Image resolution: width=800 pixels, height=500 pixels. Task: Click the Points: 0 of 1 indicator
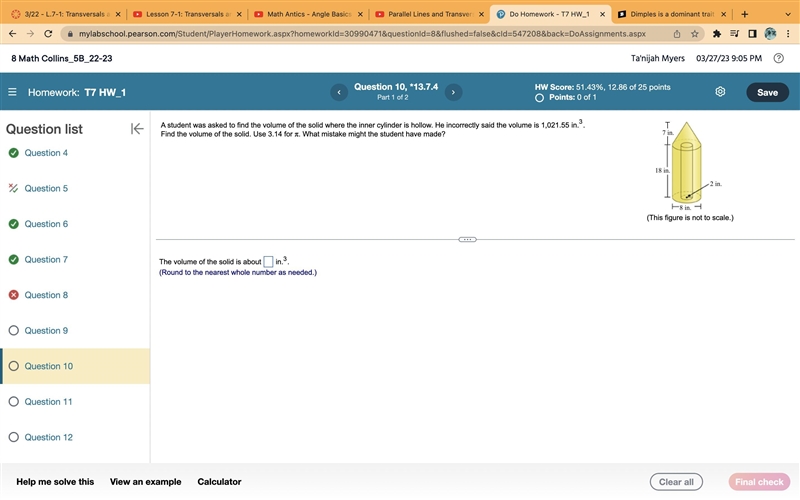[566, 97]
